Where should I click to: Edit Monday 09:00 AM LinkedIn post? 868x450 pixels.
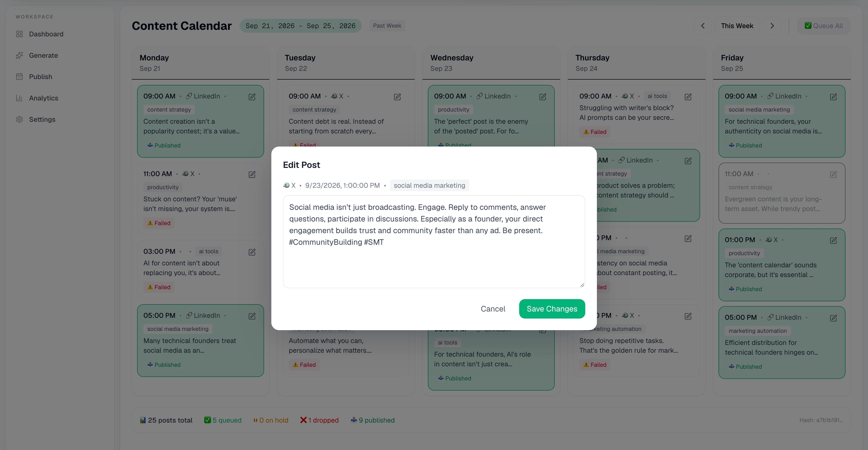point(252,97)
